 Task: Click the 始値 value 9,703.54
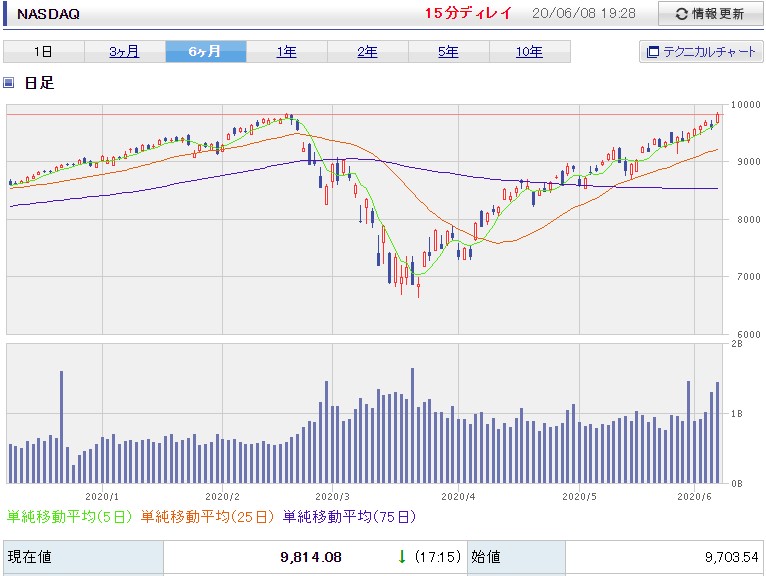pyautogui.click(x=731, y=557)
